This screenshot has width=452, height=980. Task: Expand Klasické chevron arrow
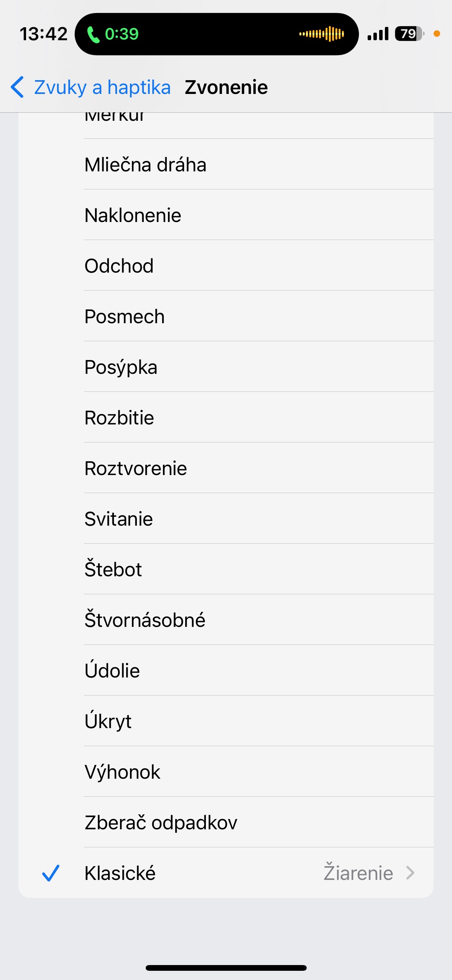point(411,873)
